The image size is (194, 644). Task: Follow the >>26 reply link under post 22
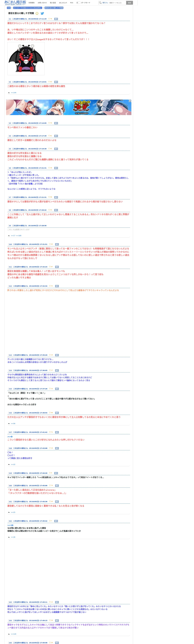pyautogui.click(x=13, y=537)
